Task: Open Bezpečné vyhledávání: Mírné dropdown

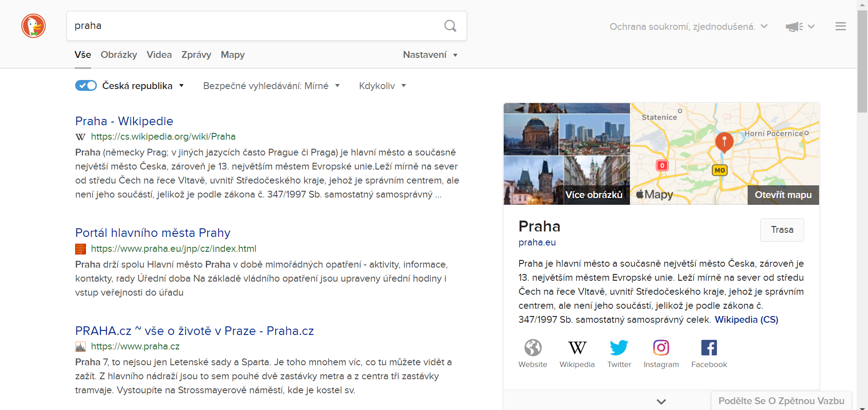Action: coord(271,86)
